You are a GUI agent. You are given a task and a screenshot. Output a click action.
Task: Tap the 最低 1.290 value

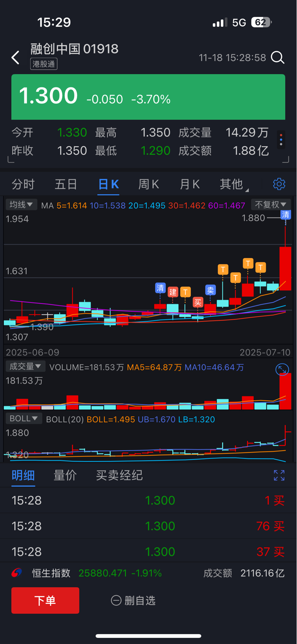[x=155, y=150]
